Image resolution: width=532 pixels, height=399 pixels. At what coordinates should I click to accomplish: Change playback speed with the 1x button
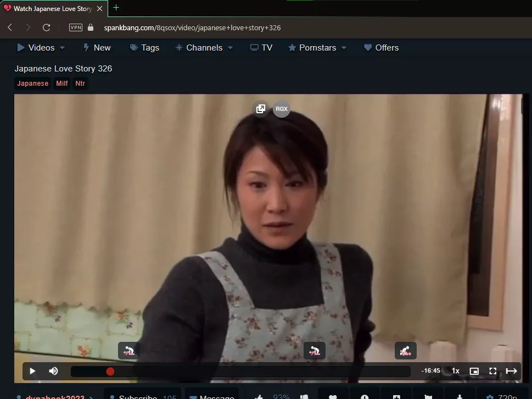click(x=455, y=371)
